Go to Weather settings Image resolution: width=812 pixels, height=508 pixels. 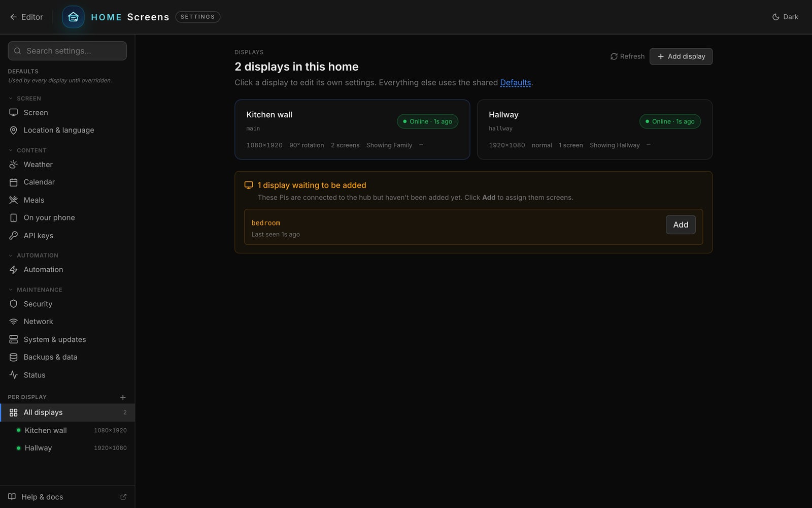coord(67,165)
